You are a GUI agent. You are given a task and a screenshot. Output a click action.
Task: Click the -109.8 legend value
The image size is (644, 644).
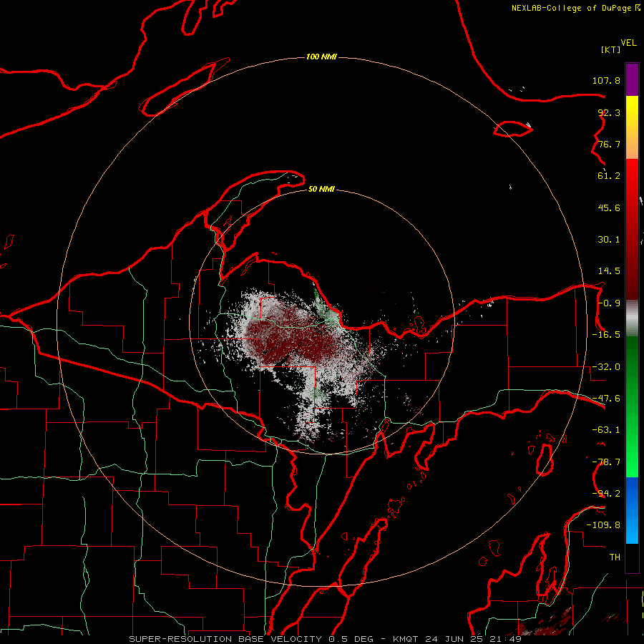pyautogui.click(x=603, y=525)
